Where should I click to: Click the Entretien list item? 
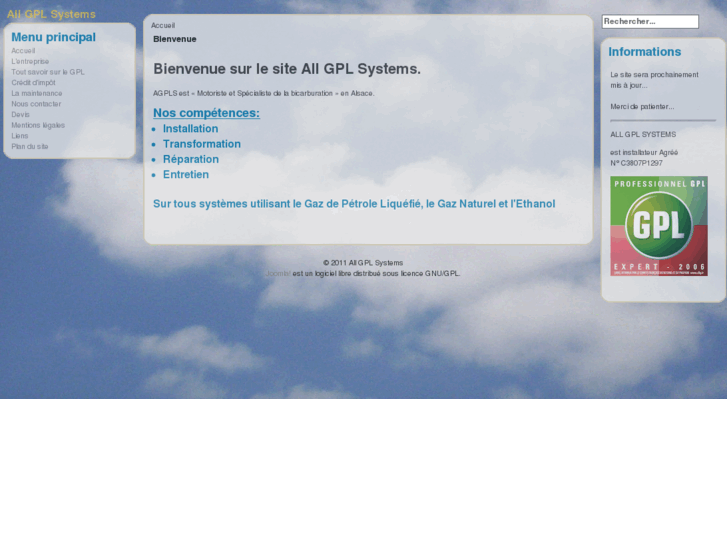point(186,174)
